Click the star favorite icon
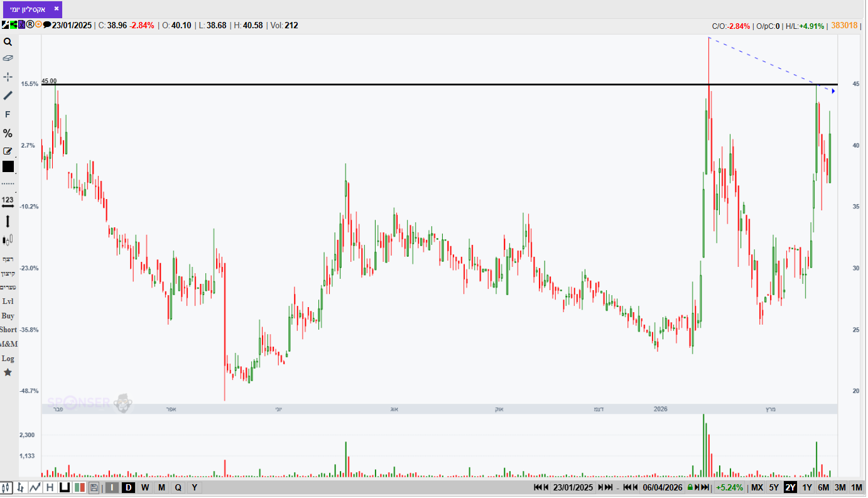Viewport: 868px width, 498px height. 8,372
